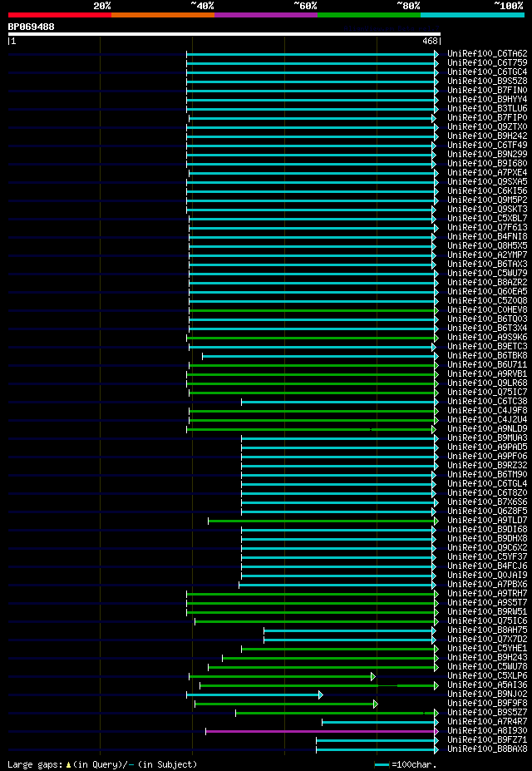Open the UniRef100_C6TA62 hit label

pos(487,53)
